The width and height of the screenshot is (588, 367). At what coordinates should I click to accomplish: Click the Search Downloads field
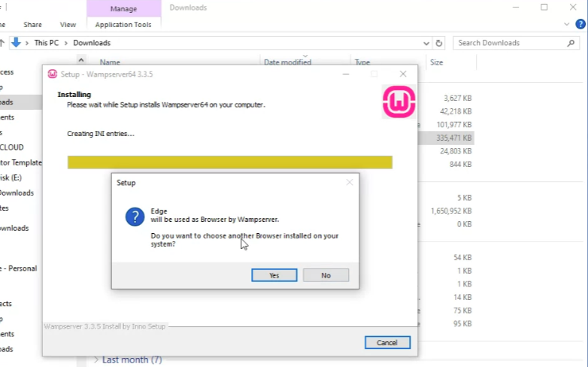[516, 43]
